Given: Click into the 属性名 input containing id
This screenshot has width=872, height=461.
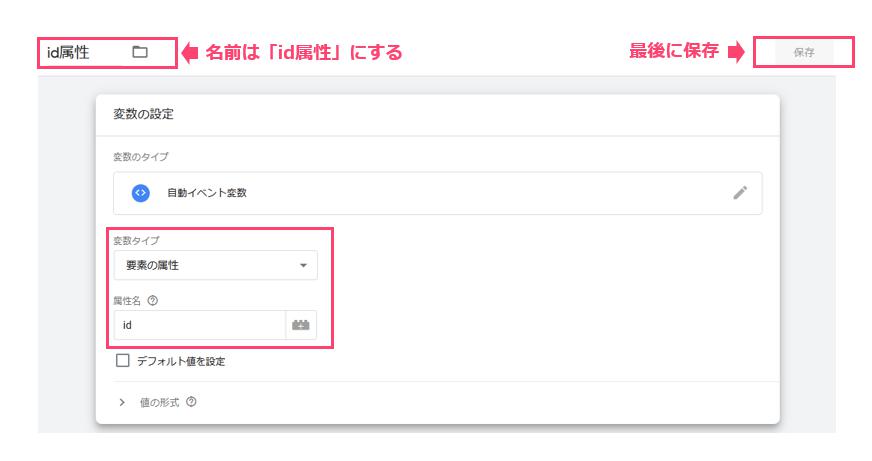Looking at the screenshot, I should (x=200, y=325).
